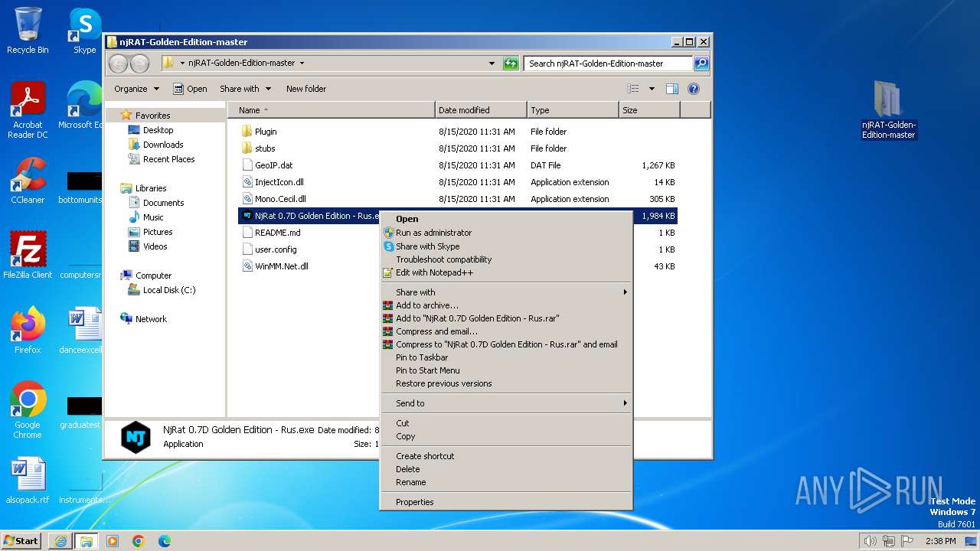Choose Add to archive...
This screenshot has height=551, width=980.
pos(506,305)
